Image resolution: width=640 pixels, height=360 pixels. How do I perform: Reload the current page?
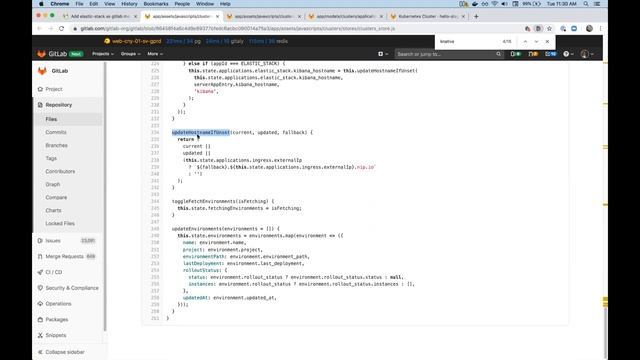[62, 29]
